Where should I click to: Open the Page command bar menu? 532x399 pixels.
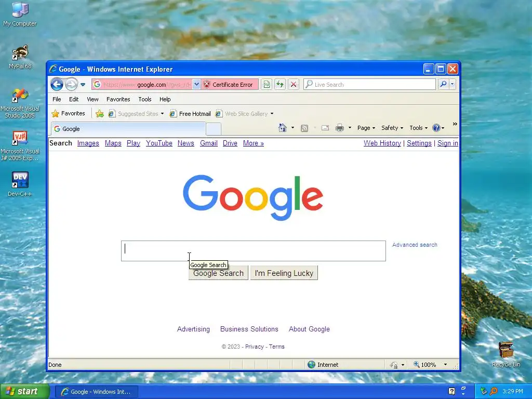coord(366,128)
